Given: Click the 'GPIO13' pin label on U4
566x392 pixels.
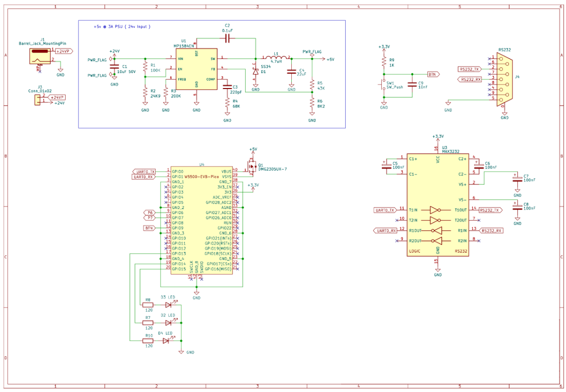Looking at the screenshot, I should tap(179, 253).
